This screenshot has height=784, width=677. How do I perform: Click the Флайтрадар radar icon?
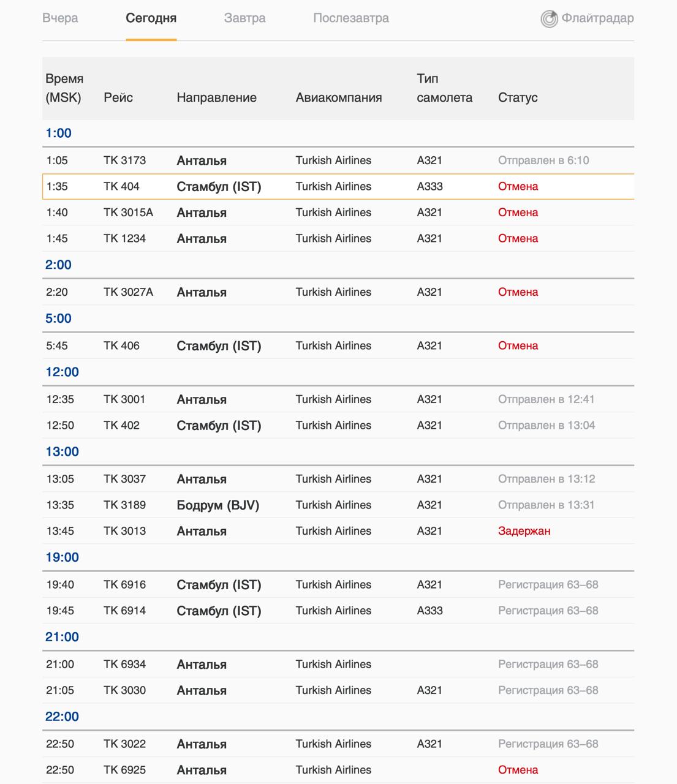pos(549,19)
